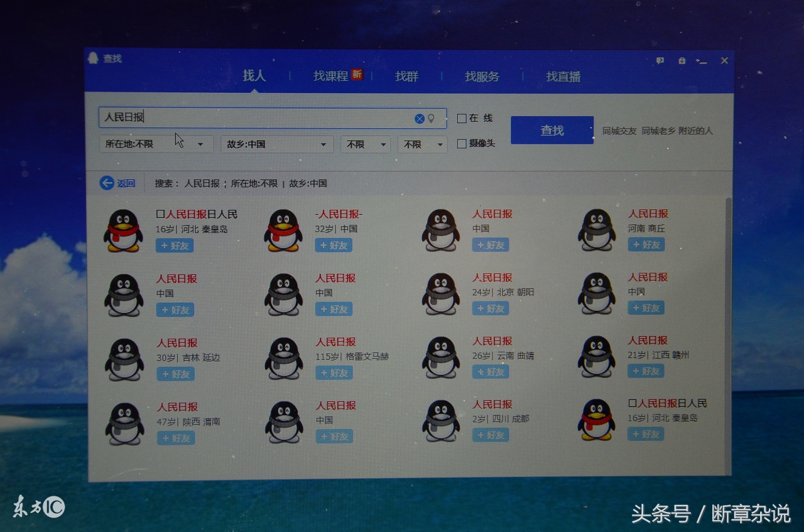The width and height of the screenshot is (804, 532).
Task: Open the age 不限 dropdown
Action: [365, 144]
